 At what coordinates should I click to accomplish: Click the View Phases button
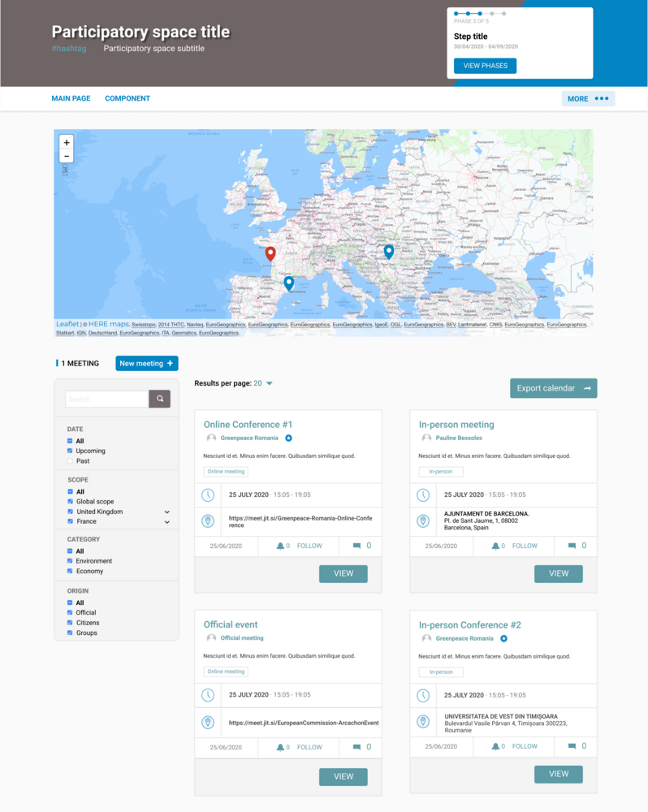coord(485,66)
